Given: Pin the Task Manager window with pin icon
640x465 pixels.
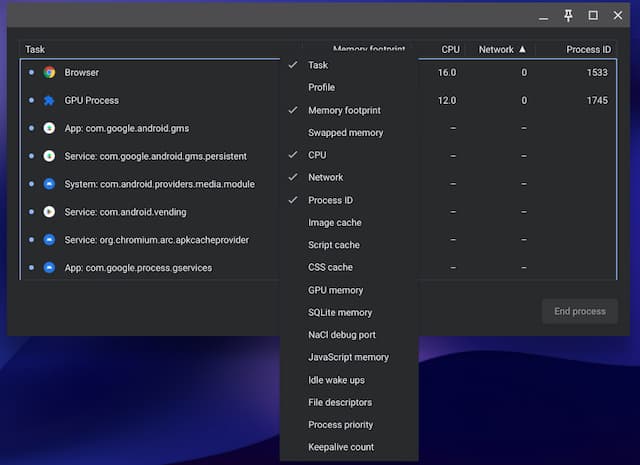Looking at the screenshot, I should coord(569,15).
